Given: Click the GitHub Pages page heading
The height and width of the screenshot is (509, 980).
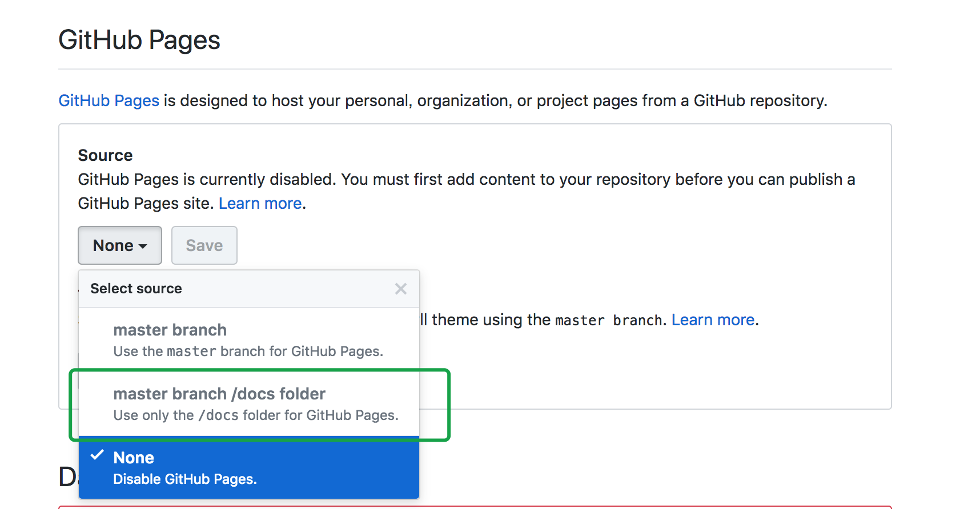Looking at the screenshot, I should [x=139, y=40].
